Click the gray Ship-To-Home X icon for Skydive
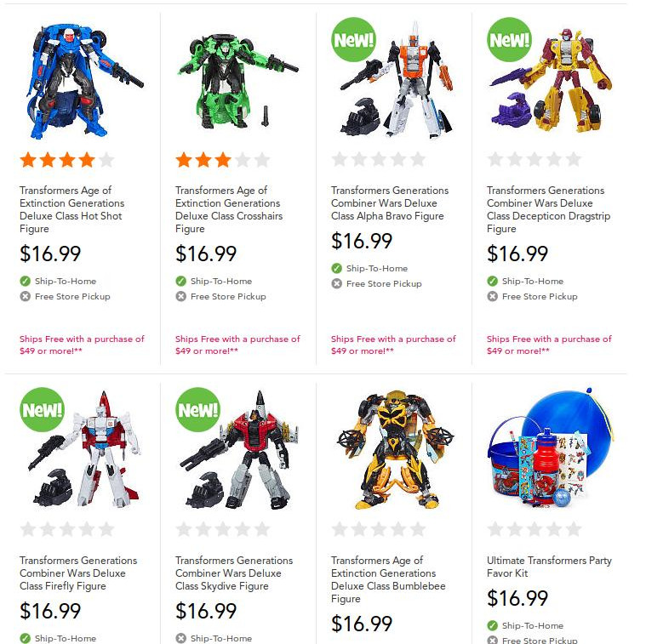This screenshot has height=644, width=646. tap(181, 638)
